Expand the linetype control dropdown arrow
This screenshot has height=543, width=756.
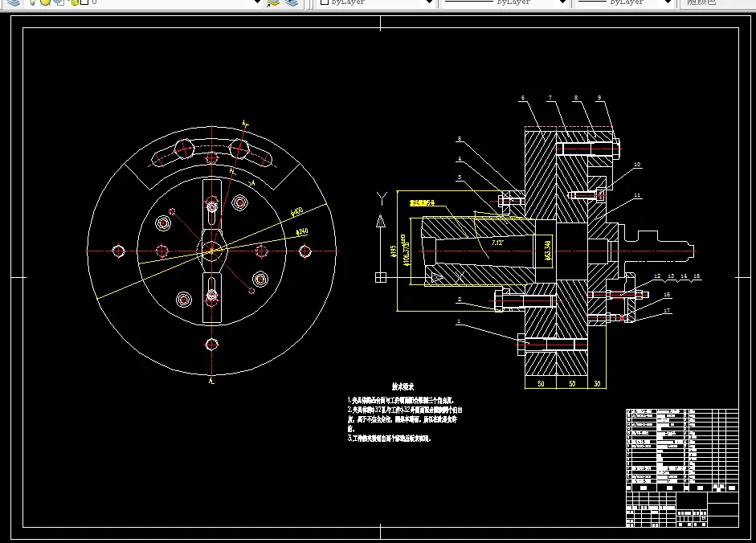point(562,2)
